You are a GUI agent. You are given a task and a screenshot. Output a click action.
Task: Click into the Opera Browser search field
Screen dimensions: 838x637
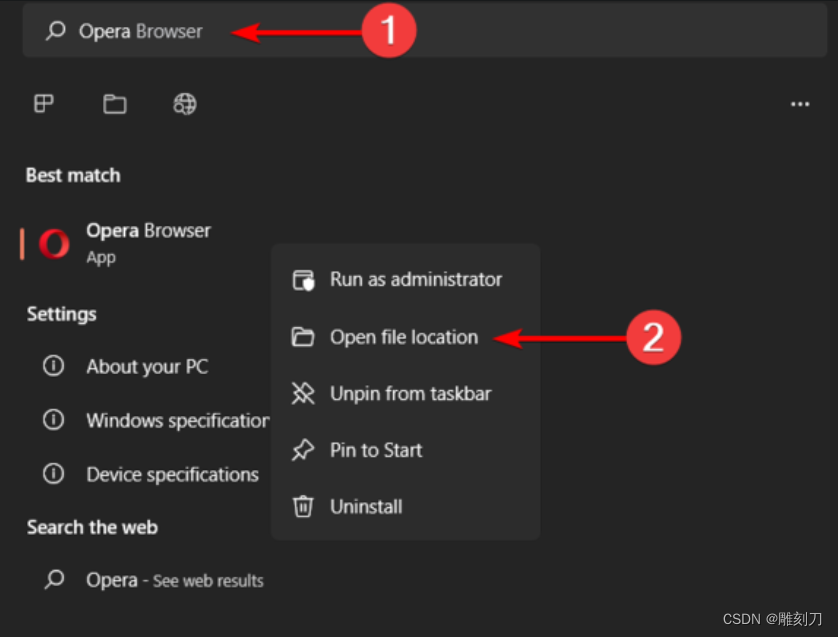(x=424, y=30)
